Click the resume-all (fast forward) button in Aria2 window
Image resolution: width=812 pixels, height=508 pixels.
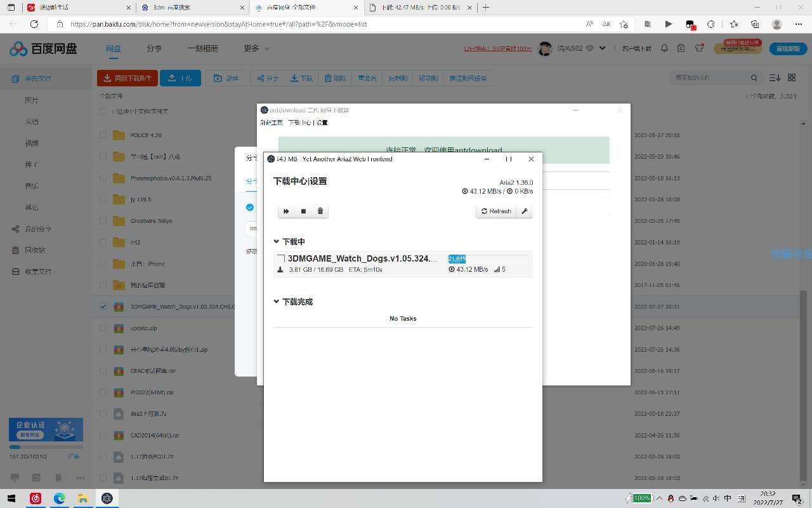286,211
